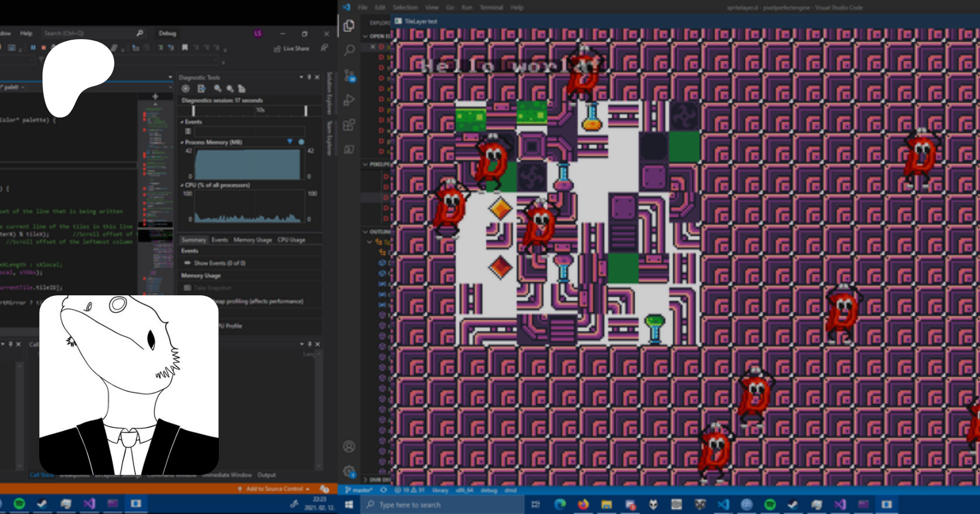Switch to the Memory Usage tab
Screen dimensions: 980x514
click(252, 240)
